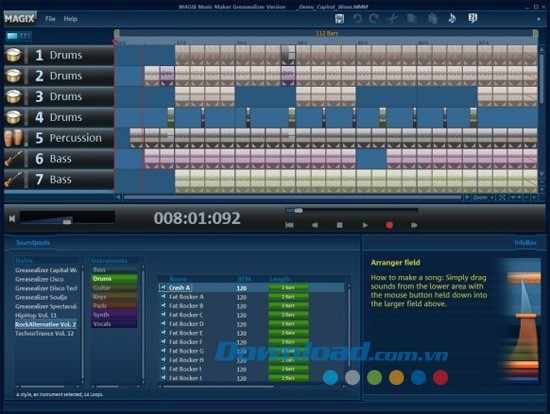Open the File menu
Screen dimensions: 550x414
click(50, 19)
